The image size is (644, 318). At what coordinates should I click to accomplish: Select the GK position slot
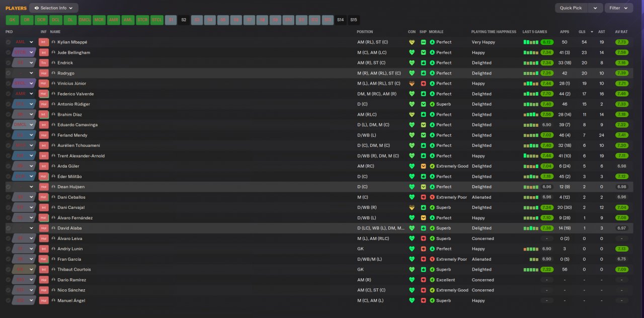click(x=12, y=20)
